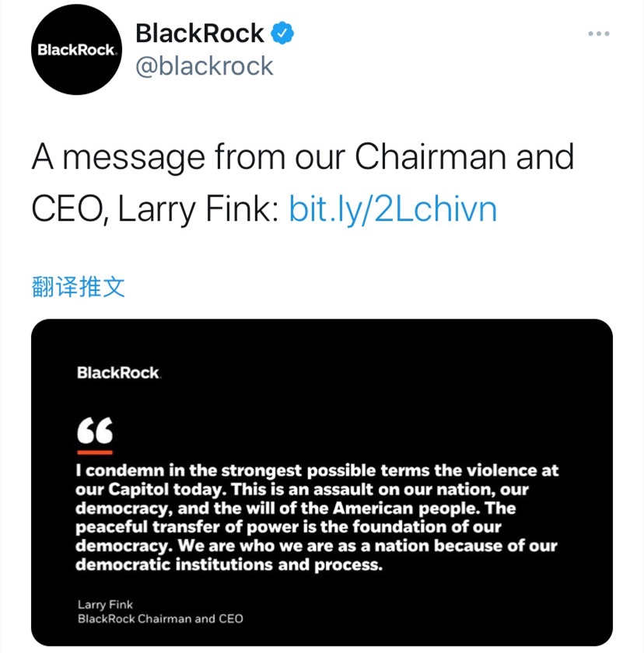This screenshot has width=644, height=653.
Task: Click the white quotation mark icon
Action: pos(94,430)
